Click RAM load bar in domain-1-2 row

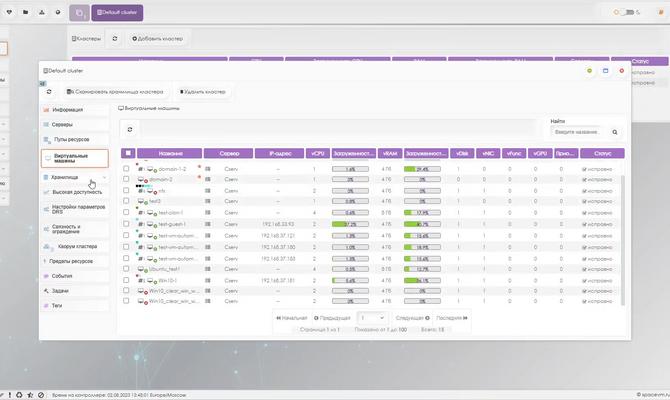tap(422, 169)
